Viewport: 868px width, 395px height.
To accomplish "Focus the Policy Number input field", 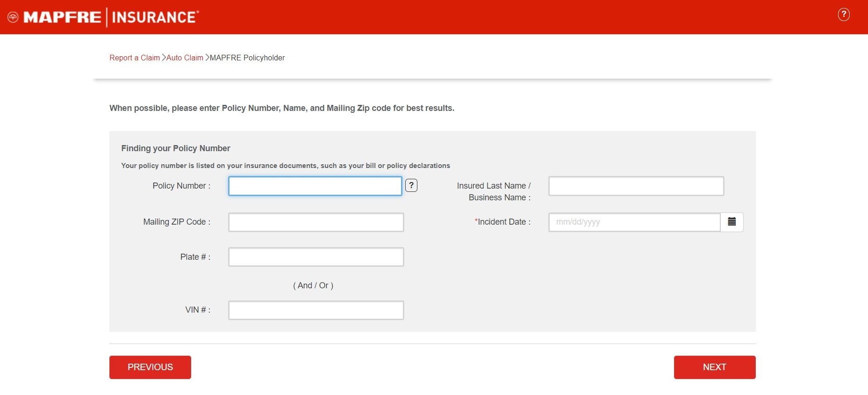I will 315,186.
